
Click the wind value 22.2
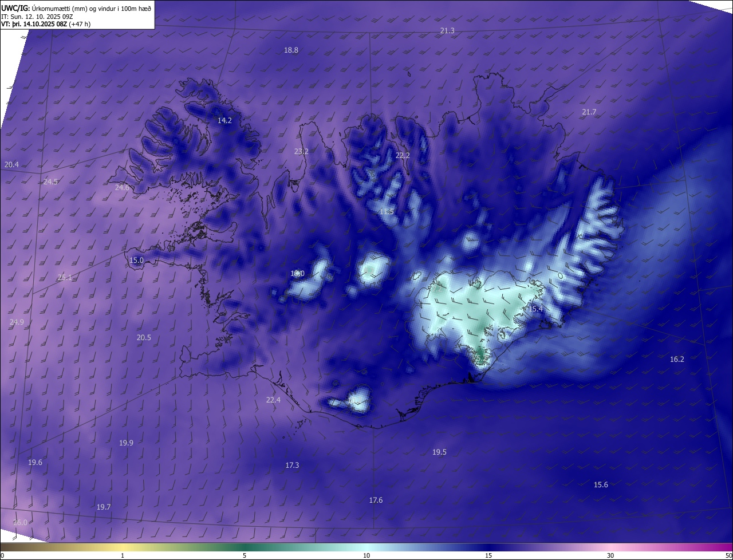click(x=403, y=155)
